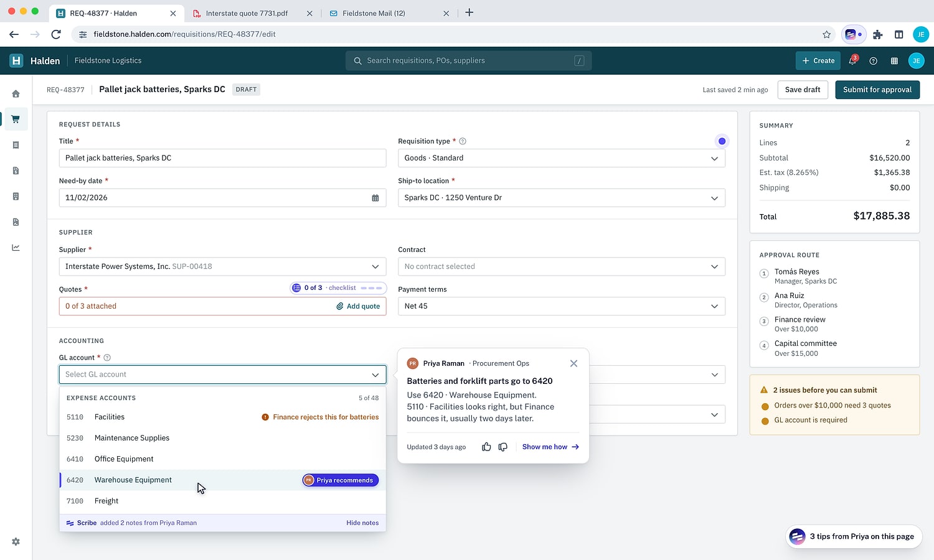Open 3 tips from Priya on this page

tap(854, 536)
